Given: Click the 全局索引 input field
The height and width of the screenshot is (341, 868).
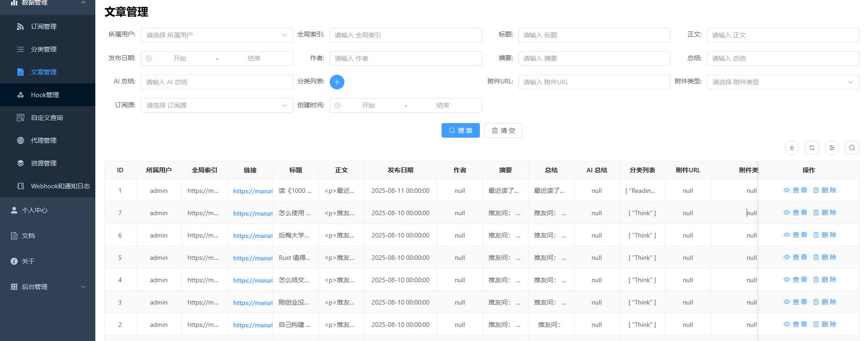Looking at the screenshot, I should tap(406, 35).
